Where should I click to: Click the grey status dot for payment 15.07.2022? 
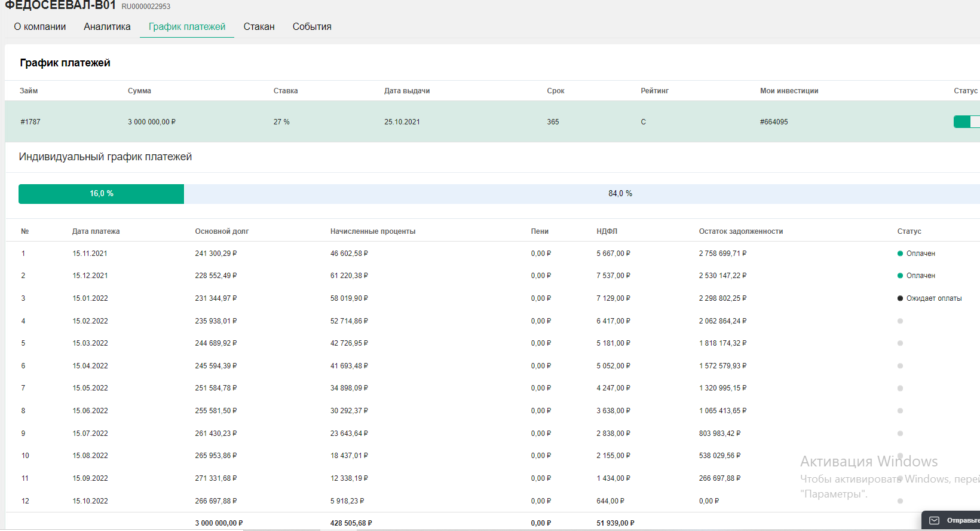[x=900, y=434]
